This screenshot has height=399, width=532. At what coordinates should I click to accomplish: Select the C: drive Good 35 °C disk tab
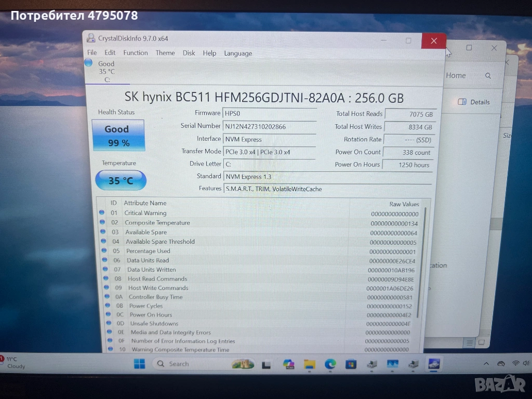pyautogui.click(x=107, y=71)
